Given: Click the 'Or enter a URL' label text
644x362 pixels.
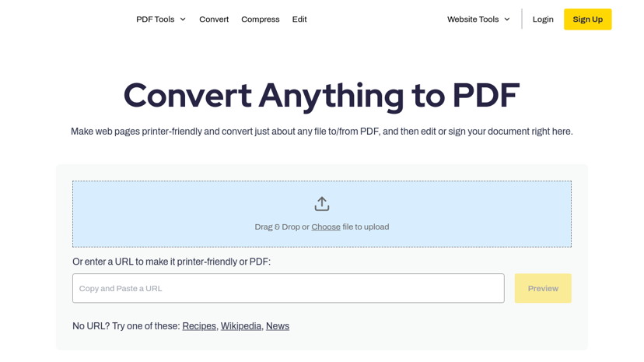Looking at the screenshot, I should [x=171, y=262].
